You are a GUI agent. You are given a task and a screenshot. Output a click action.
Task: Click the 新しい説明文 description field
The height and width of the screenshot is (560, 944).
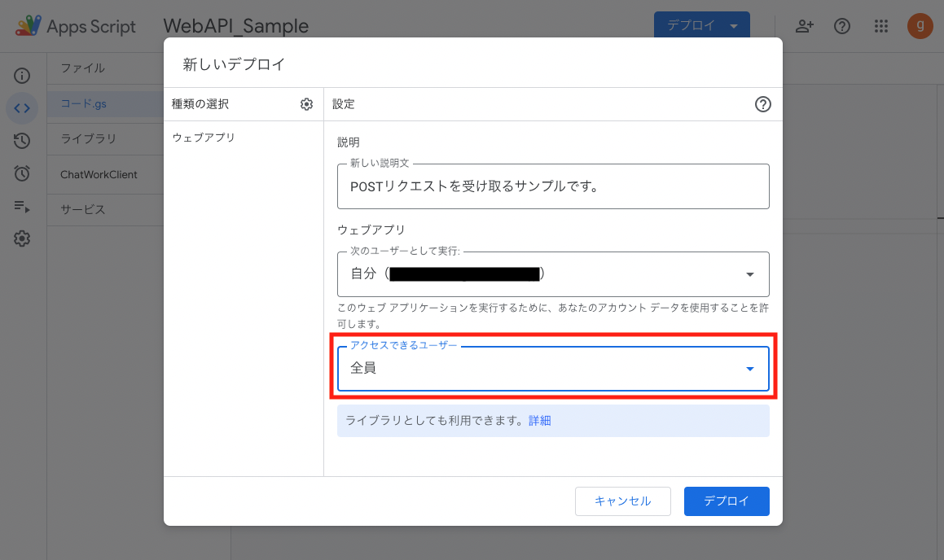[553, 186]
